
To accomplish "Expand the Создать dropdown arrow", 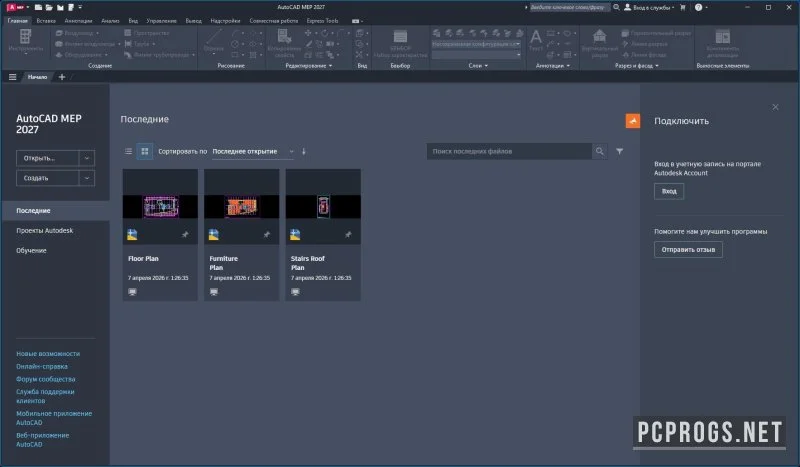I will click(87, 178).
